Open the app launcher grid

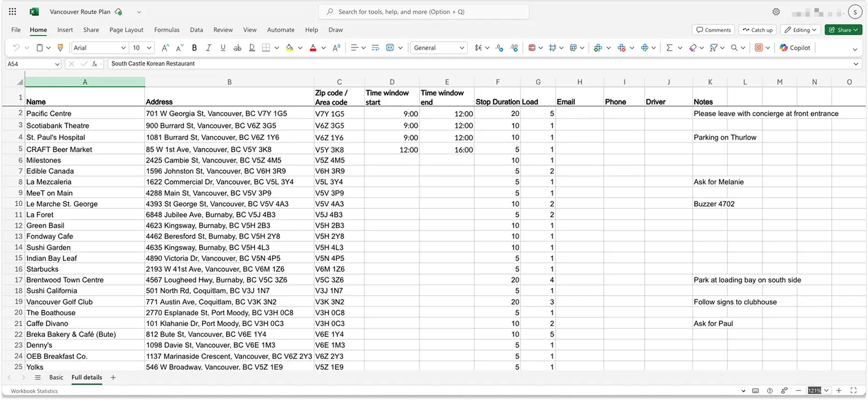pos(12,11)
